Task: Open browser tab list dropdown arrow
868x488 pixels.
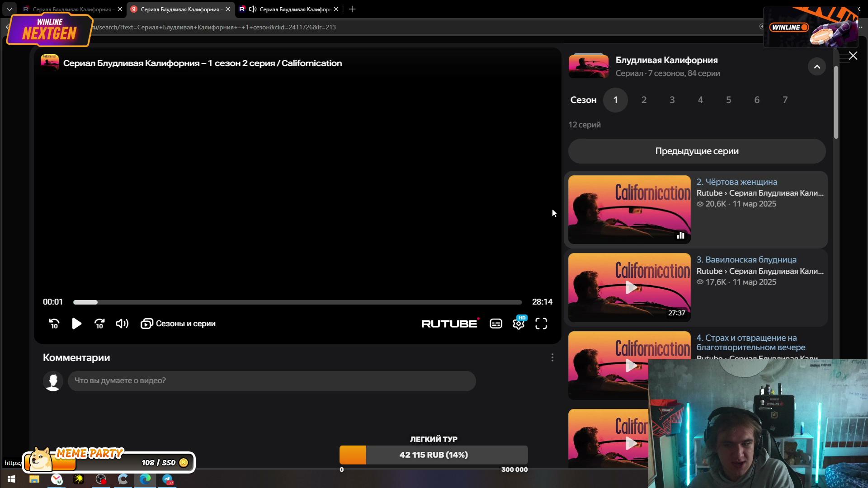Action: click(x=9, y=9)
